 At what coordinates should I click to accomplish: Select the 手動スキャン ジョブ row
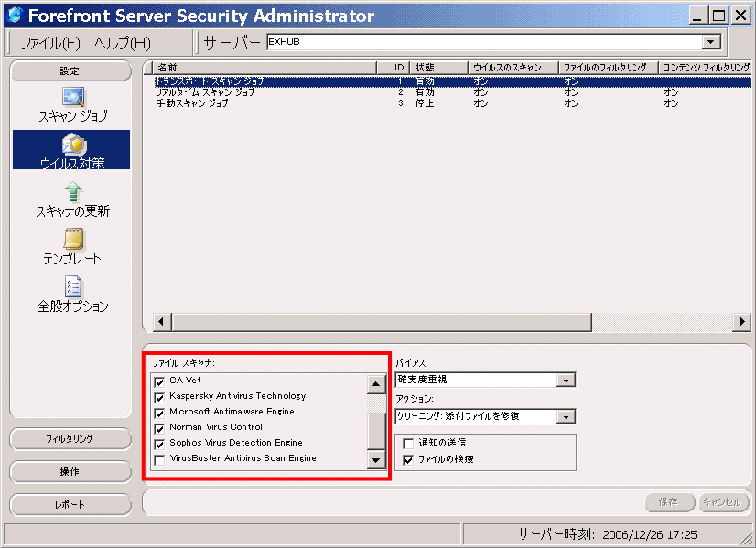click(x=452, y=103)
